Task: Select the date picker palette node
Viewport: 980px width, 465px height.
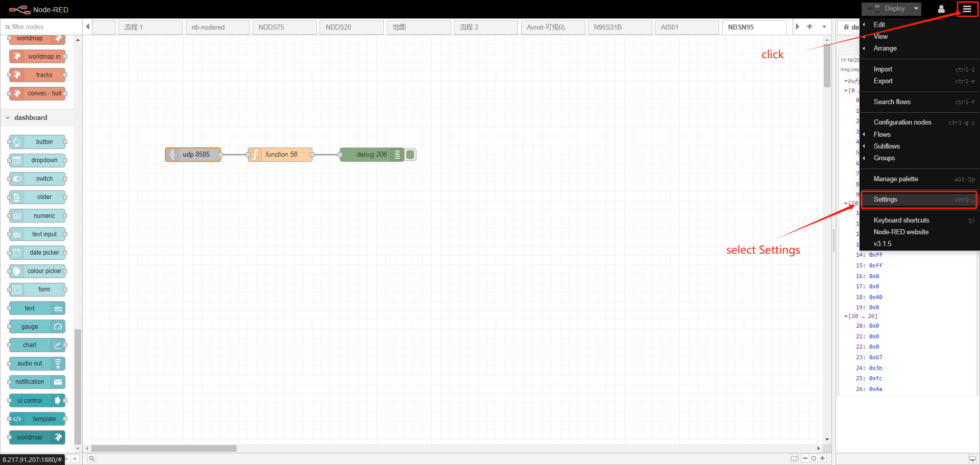Action: click(x=37, y=253)
